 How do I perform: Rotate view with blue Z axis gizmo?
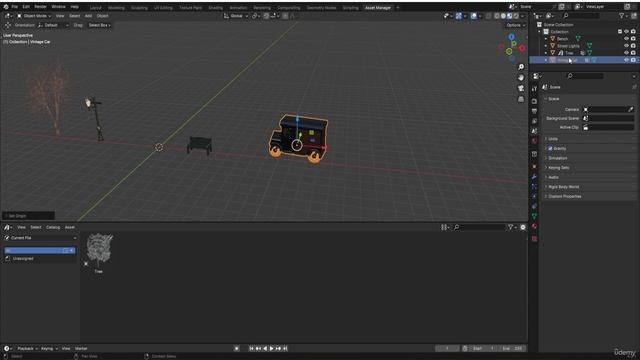coord(511,37)
